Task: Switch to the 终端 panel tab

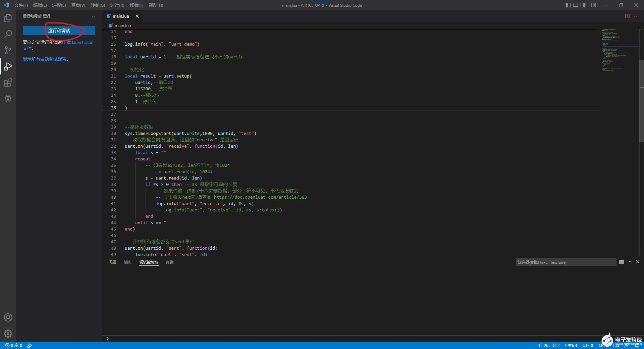Action: [170, 262]
